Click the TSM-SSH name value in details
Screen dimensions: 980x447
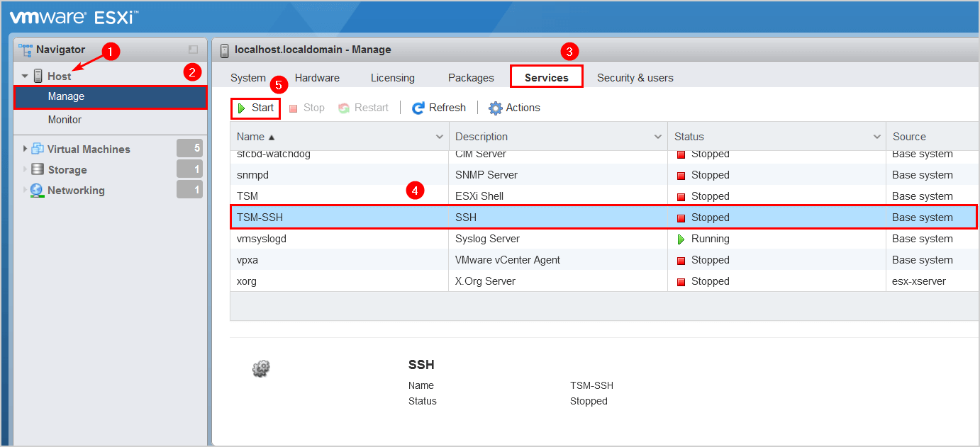[x=591, y=385]
